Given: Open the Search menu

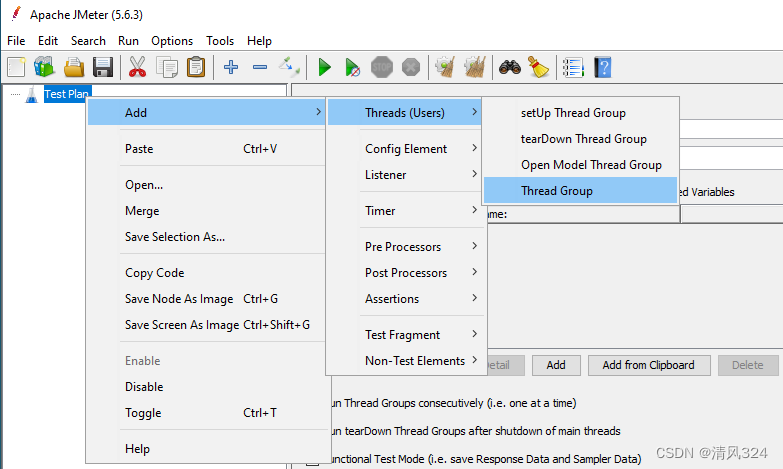Looking at the screenshot, I should click(x=88, y=41).
